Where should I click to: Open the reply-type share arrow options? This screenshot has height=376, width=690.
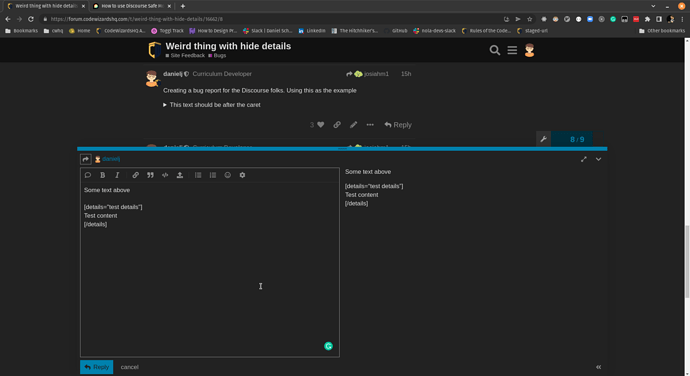(86, 159)
